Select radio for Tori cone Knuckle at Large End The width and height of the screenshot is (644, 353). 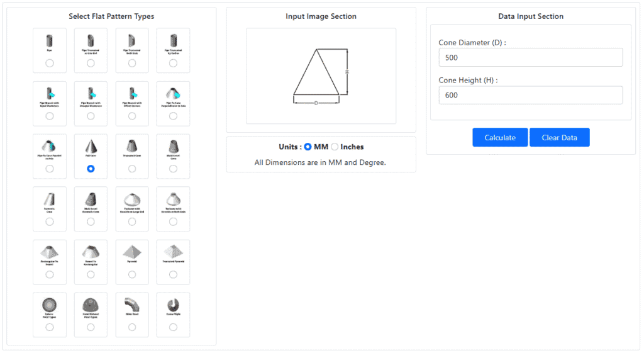(132, 221)
